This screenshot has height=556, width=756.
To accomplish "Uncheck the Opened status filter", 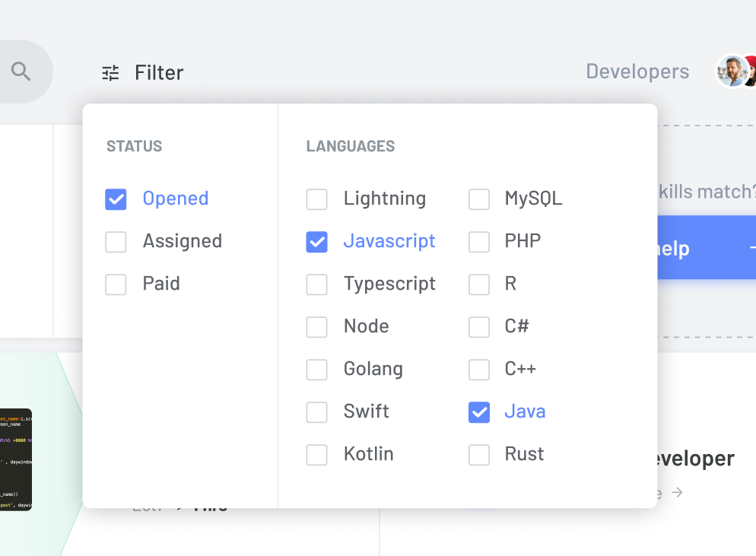I will [116, 199].
